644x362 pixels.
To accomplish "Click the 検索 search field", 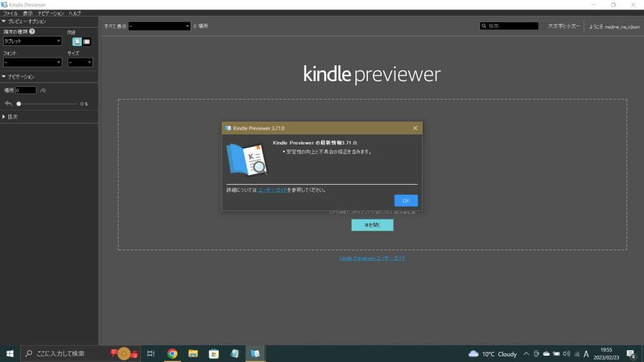I will point(508,26).
